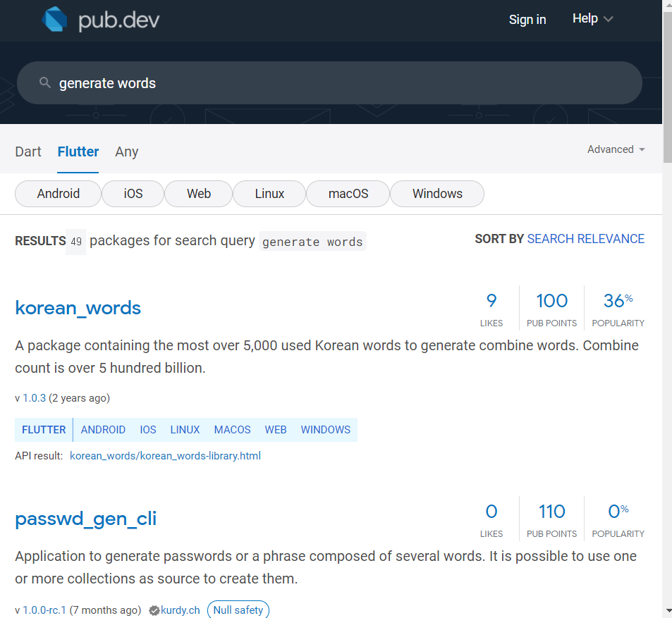The image size is (672, 618).
Task: Switch to the Dart SDK tab
Action: (28, 152)
